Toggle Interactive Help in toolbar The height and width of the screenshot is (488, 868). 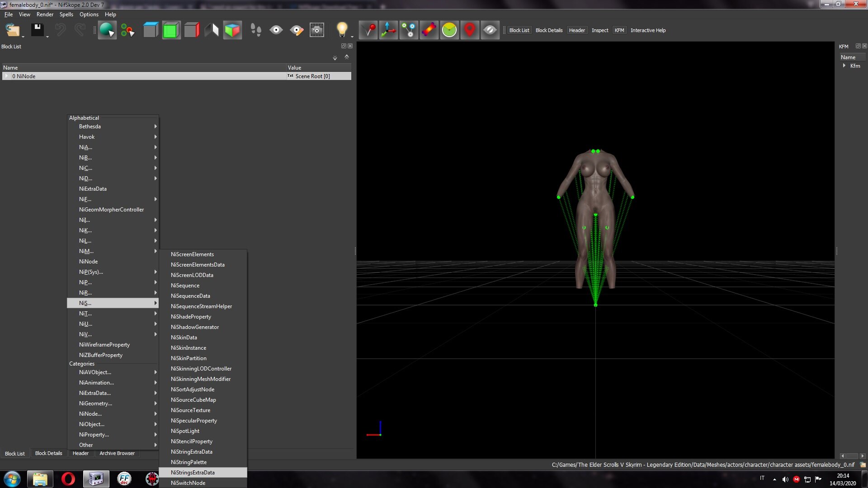pos(648,30)
